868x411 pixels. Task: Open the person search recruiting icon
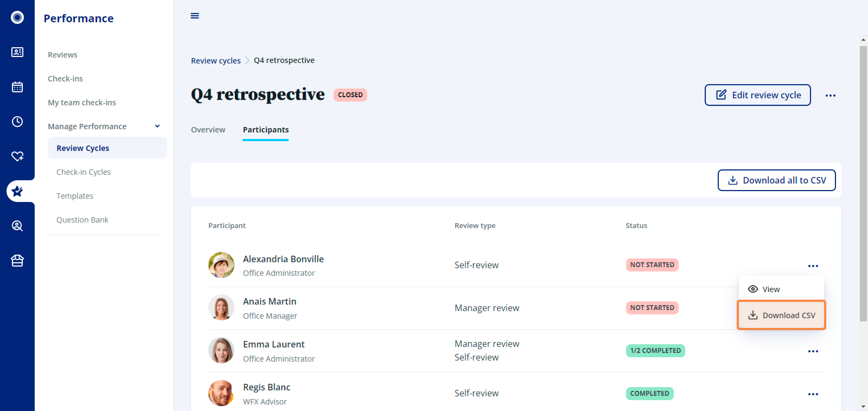tap(17, 226)
